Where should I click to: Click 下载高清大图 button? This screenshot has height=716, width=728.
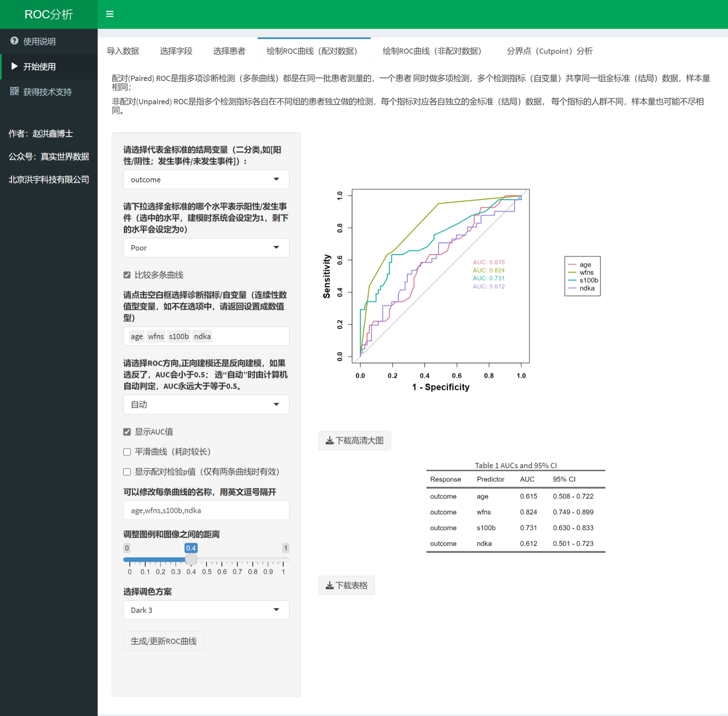click(355, 440)
